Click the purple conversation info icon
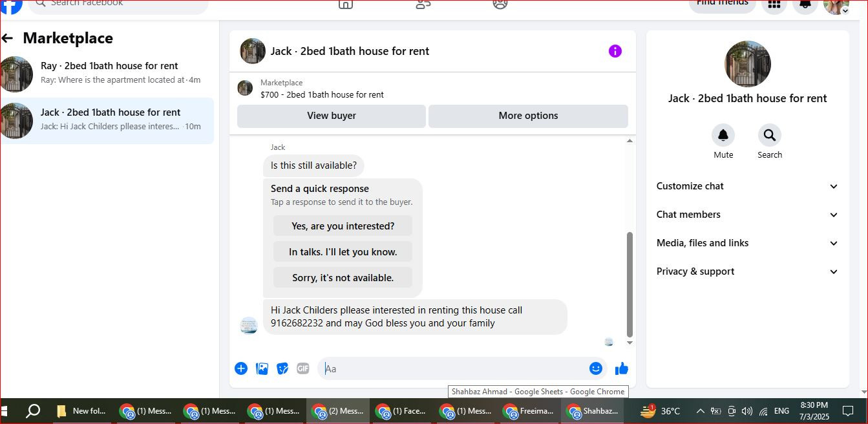Viewport: 868px width, 424px height. click(615, 51)
